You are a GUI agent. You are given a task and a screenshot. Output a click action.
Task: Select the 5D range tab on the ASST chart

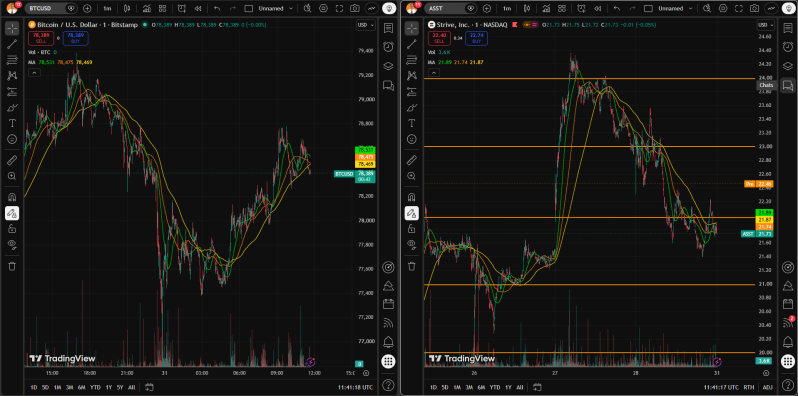coord(445,387)
